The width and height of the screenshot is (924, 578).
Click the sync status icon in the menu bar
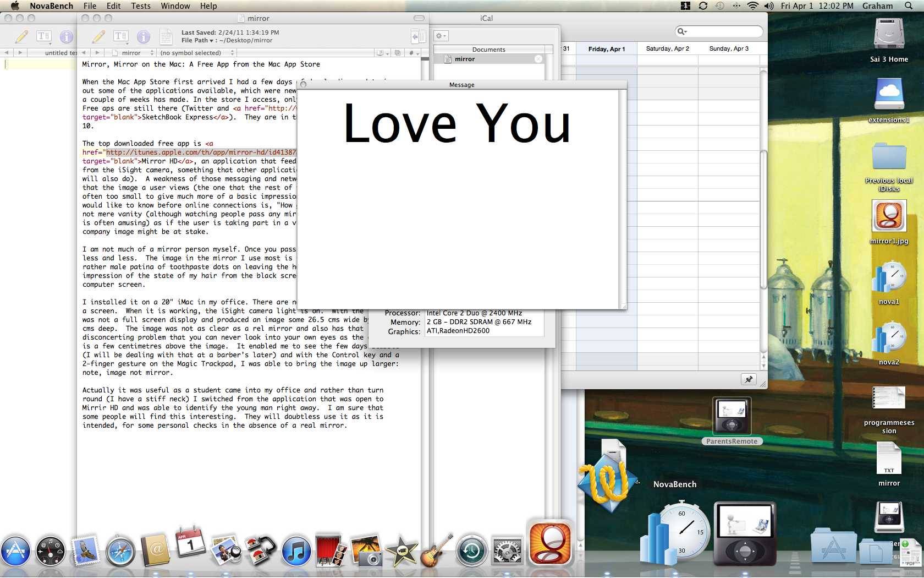(x=703, y=6)
